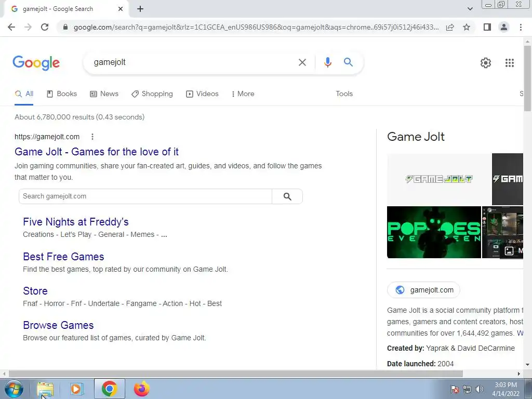Screen dimensions: 532x399
Task: Open the Chrome profile avatar
Action: pos(504,27)
